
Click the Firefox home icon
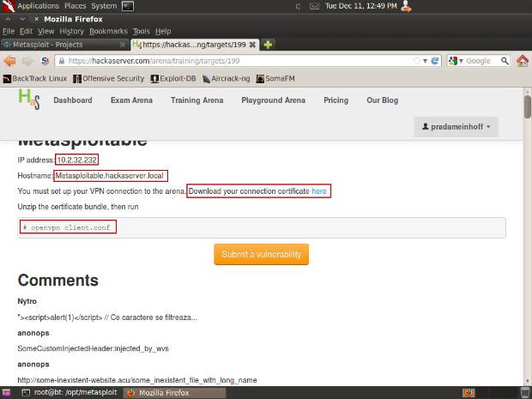[522, 61]
